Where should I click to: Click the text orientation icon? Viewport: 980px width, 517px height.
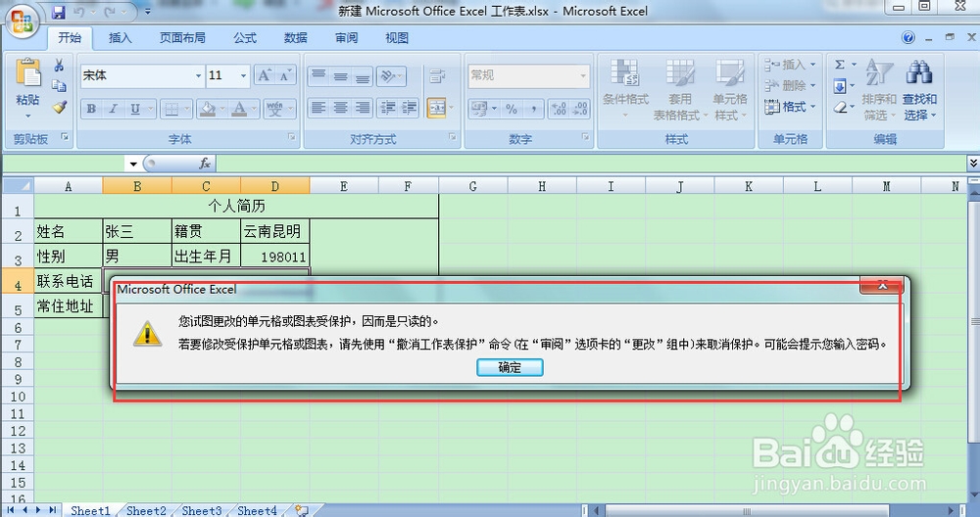tap(387, 75)
